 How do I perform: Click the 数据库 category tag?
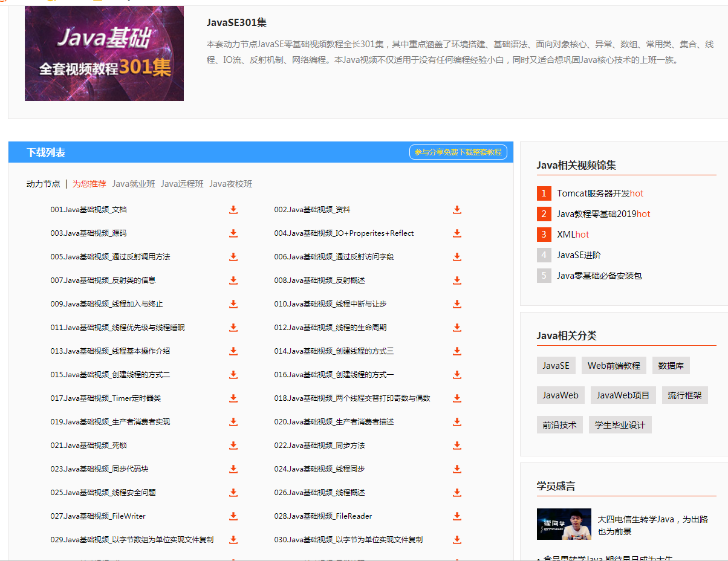(x=671, y=366)
